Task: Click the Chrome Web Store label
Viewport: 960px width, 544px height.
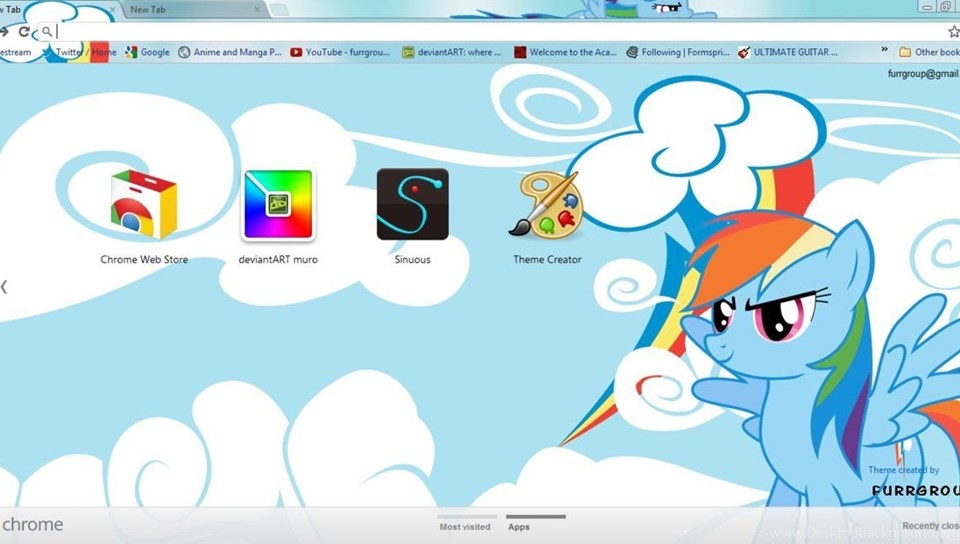Action: pos(144,259)
